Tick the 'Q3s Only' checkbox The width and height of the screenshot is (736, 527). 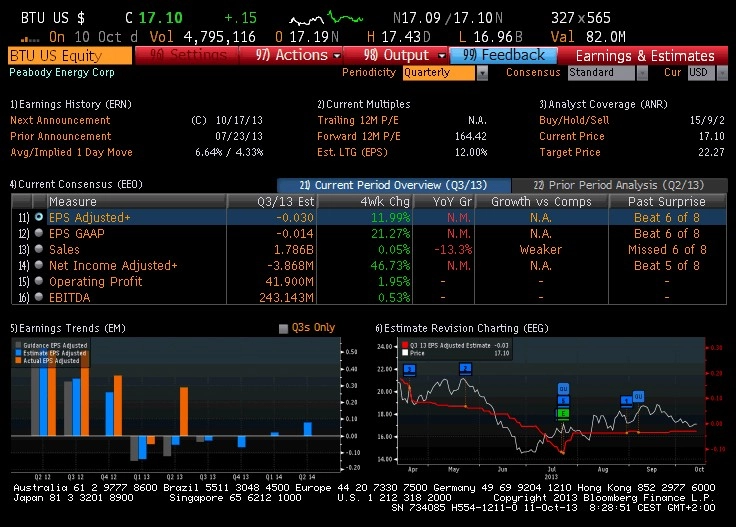283,328
